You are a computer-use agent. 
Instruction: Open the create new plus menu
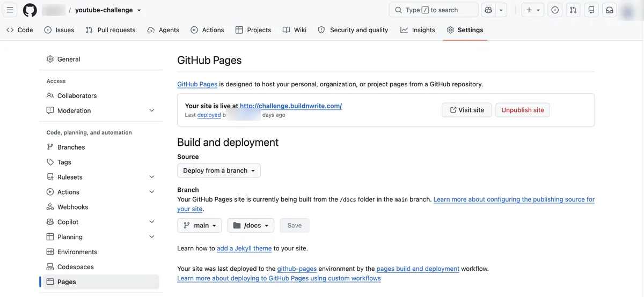point(533,10)
